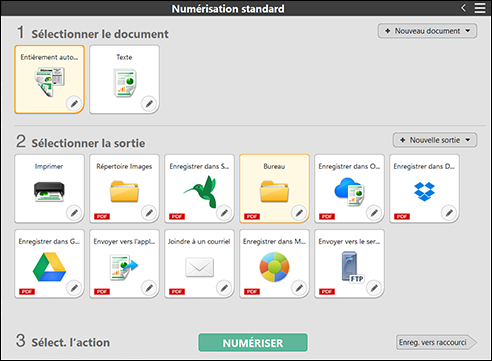The width and height of the screenshot is (492, 361).
Task: Open the hamburger menu in title bar
Action: (480, 8)
